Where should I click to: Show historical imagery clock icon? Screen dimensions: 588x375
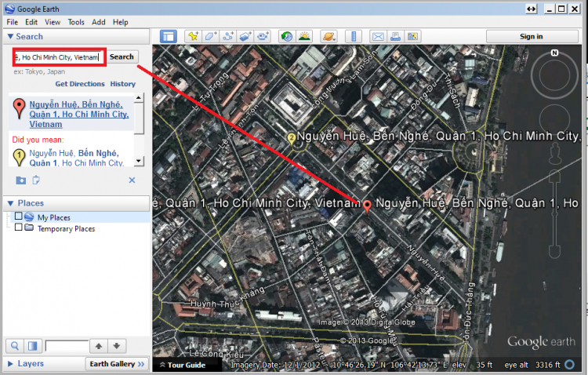coord(287,36)
